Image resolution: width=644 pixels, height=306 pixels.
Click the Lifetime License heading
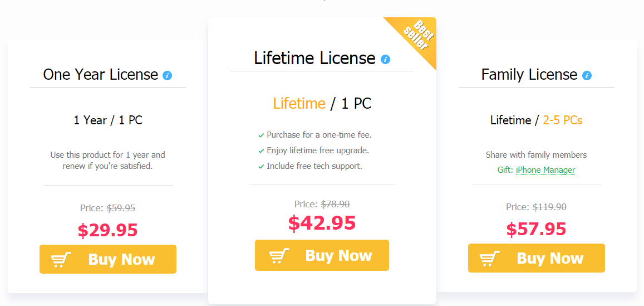coord(314,58)
